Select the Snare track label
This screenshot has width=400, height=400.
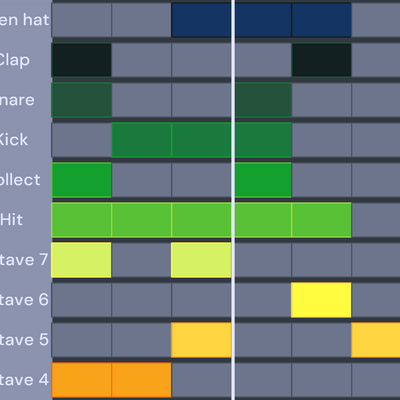(x=17, y=100)
